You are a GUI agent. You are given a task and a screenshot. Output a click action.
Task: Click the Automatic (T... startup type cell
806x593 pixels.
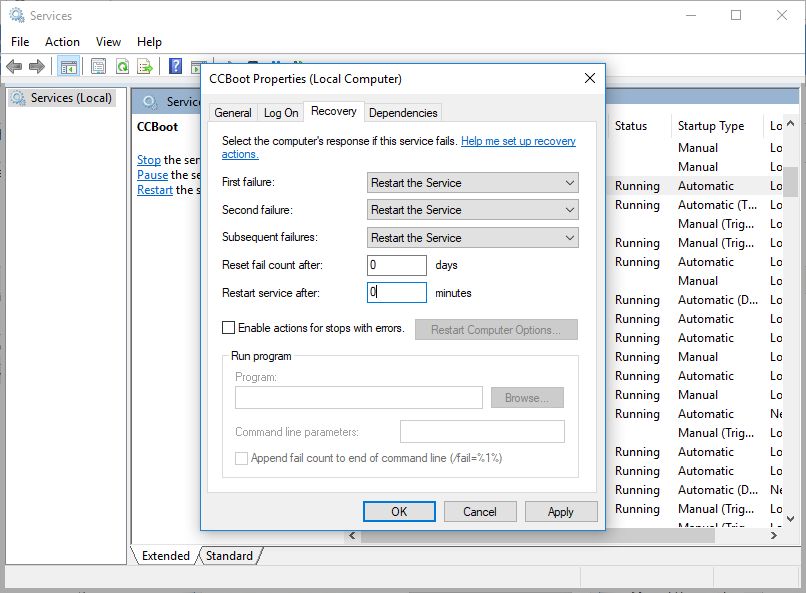point(717,205)
